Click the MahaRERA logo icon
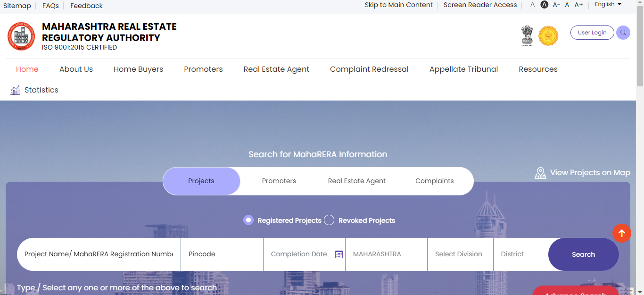 click(x=21, y=36)
